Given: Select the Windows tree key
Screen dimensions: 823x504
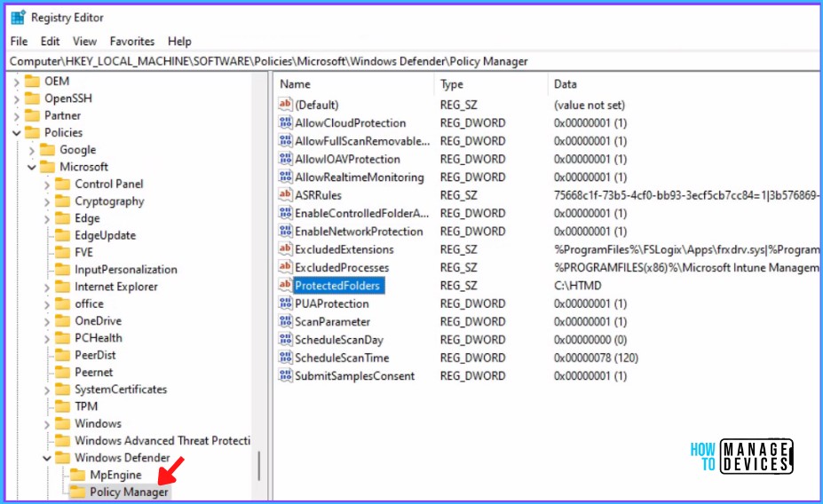Looking at the screenshot, I should click(98, 423).
